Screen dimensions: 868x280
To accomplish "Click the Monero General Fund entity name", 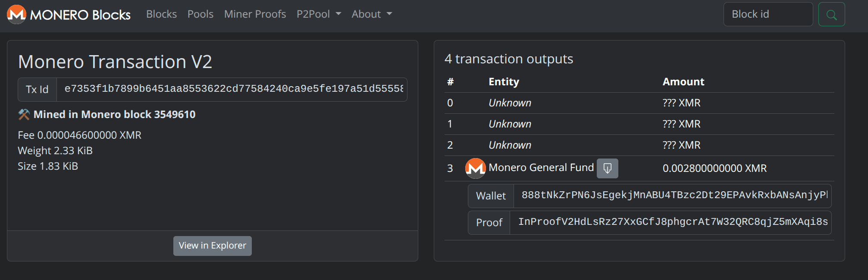I will pyautogui.click(x=541, y=168).
